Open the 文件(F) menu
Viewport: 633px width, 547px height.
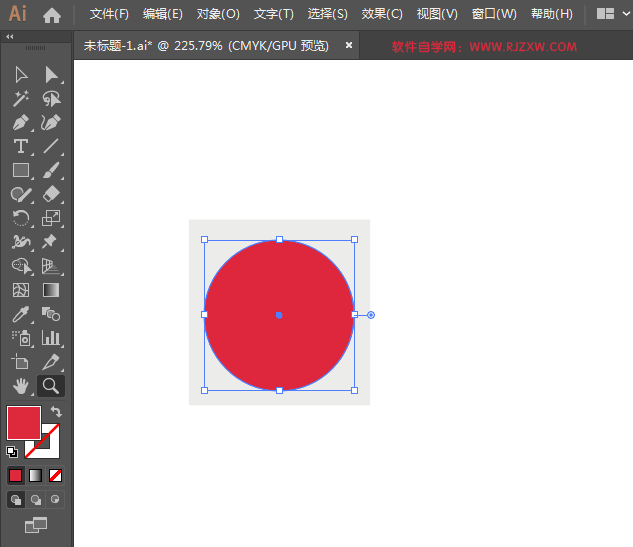click(x=109, y=14)
